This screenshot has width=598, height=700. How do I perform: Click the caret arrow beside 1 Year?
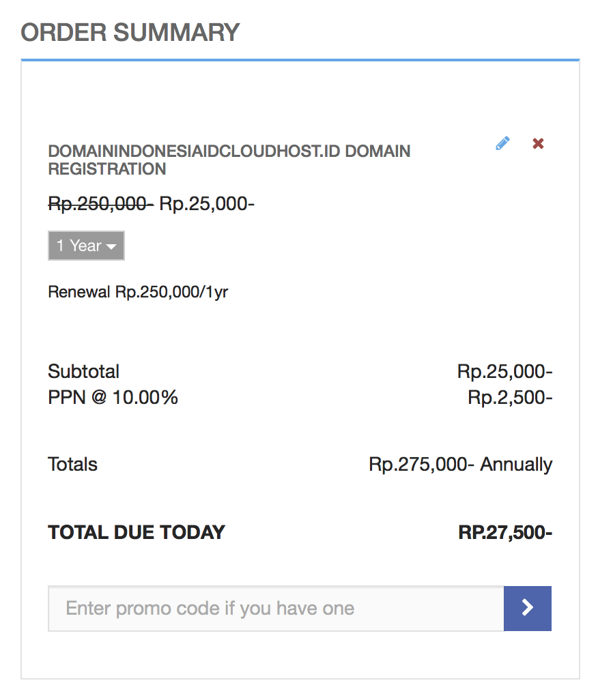[x=111, y=247]
